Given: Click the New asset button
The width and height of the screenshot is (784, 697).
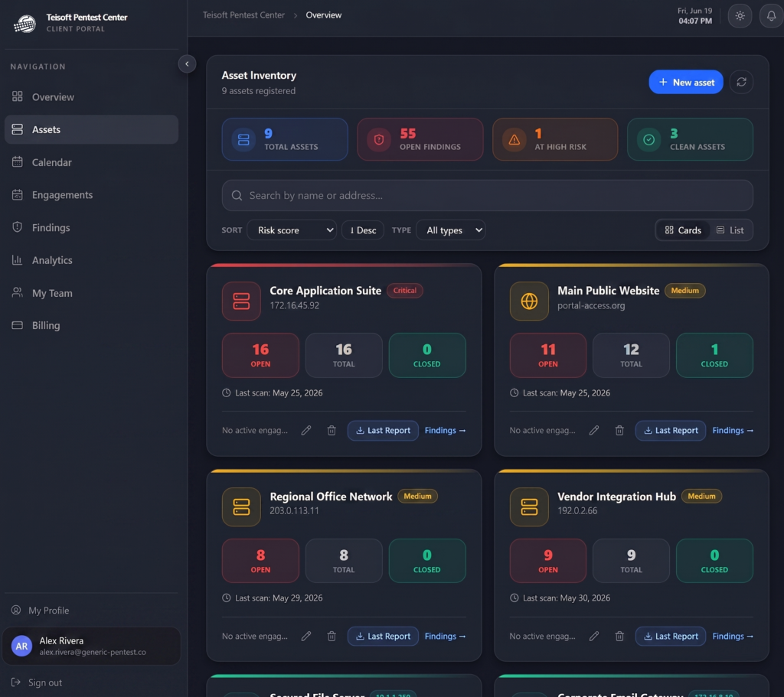Looking at the screenshot, I should pos(686,82).
